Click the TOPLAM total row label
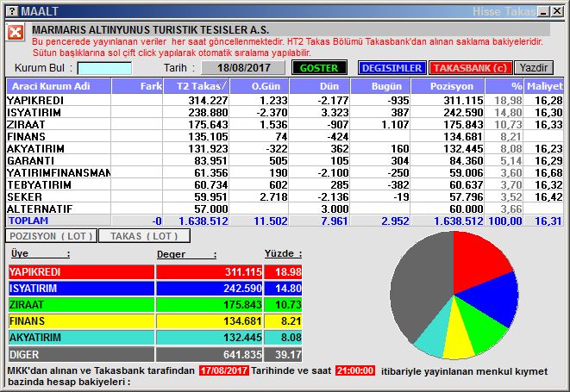 [x=28, y=221]
